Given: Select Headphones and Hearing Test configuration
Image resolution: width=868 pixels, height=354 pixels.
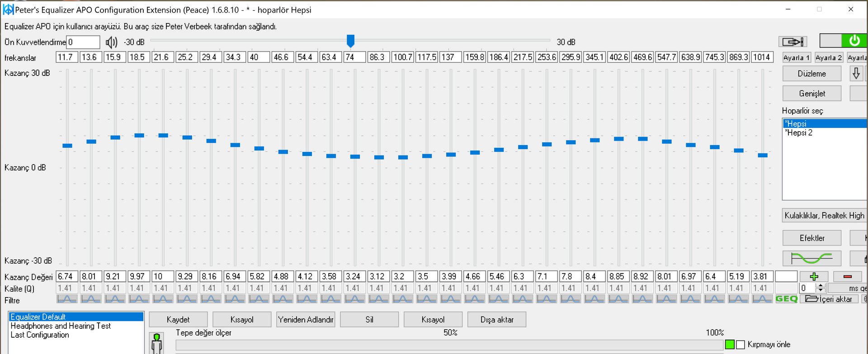Looking at the screenshot, I should (76, 326).
